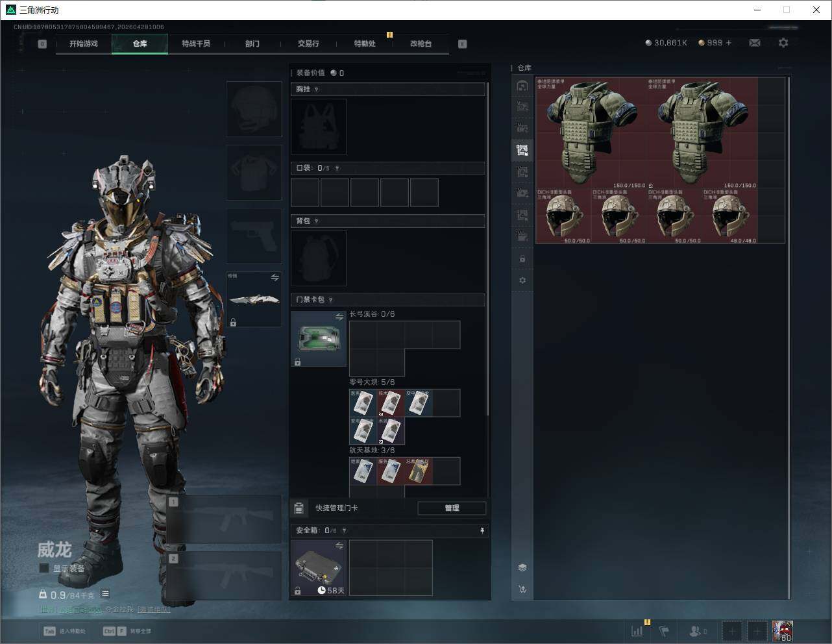832x644 pixels.
Task: Click the empty backpack slot
Action: 319,258
